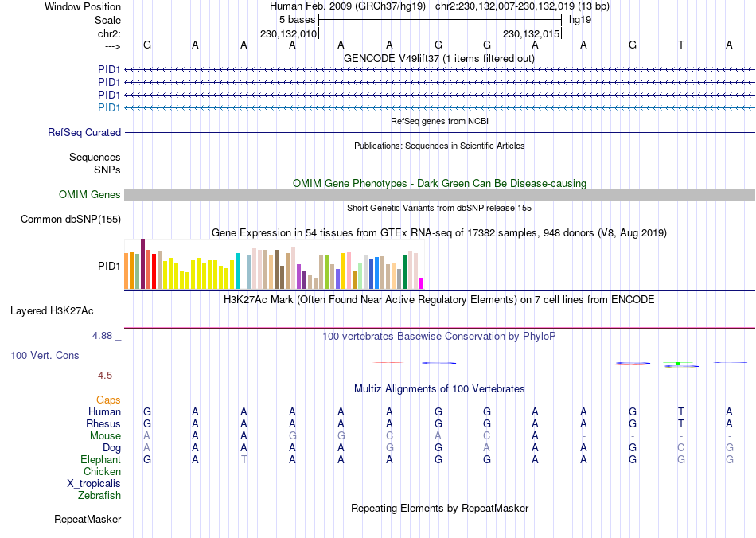Click the dark green GTEx expression bar
This screenshot has width=756, height=538.
pyautogui.click(x=405, y=272)
